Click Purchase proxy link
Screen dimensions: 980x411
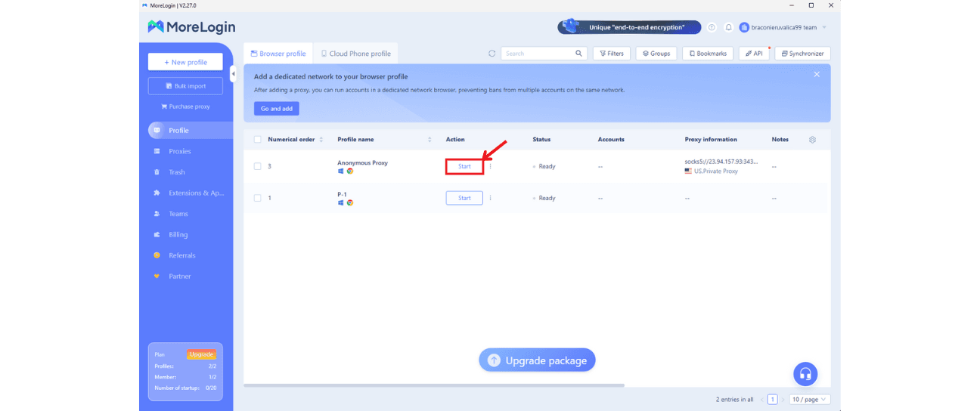click(x=185, y=107)
